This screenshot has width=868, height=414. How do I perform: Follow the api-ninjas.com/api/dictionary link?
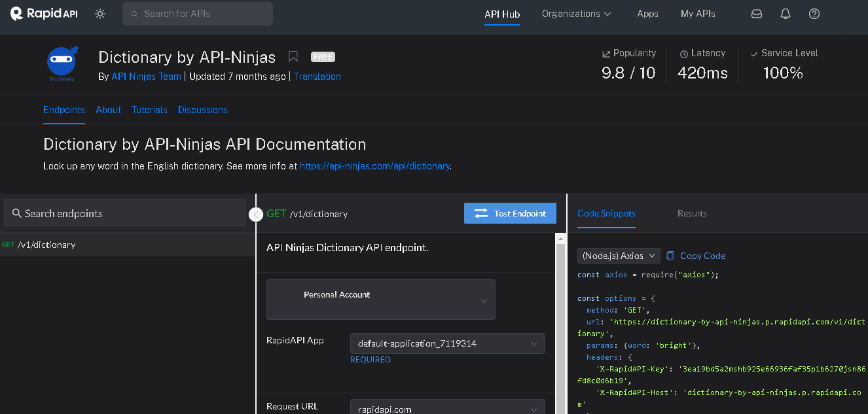pos(374,166)
